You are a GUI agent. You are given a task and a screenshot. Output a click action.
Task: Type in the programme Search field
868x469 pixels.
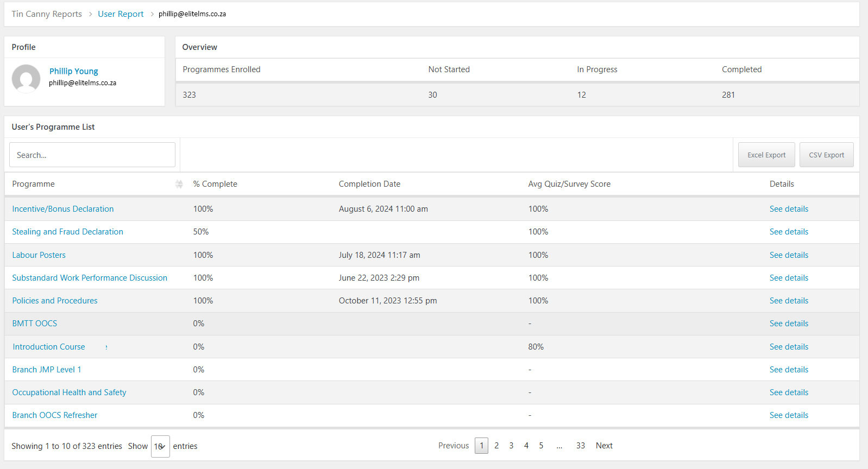point(92,155)
